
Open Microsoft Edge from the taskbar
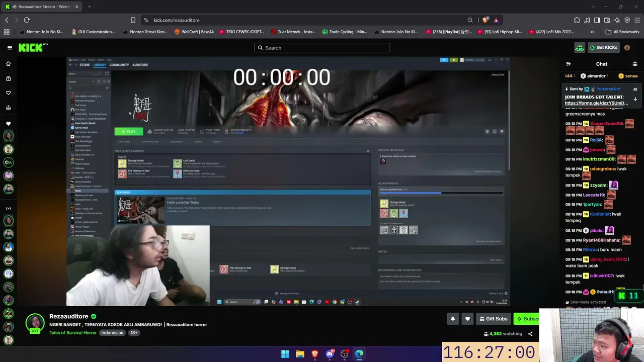pos(359,354)
